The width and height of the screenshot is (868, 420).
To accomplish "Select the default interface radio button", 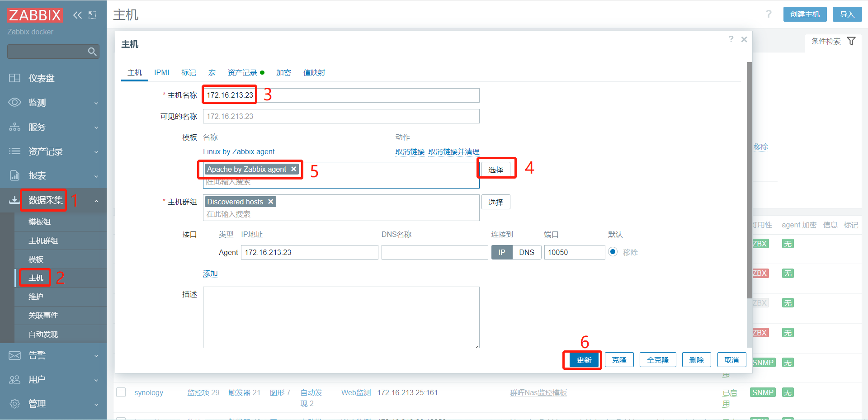I will (x=613, y=252).
